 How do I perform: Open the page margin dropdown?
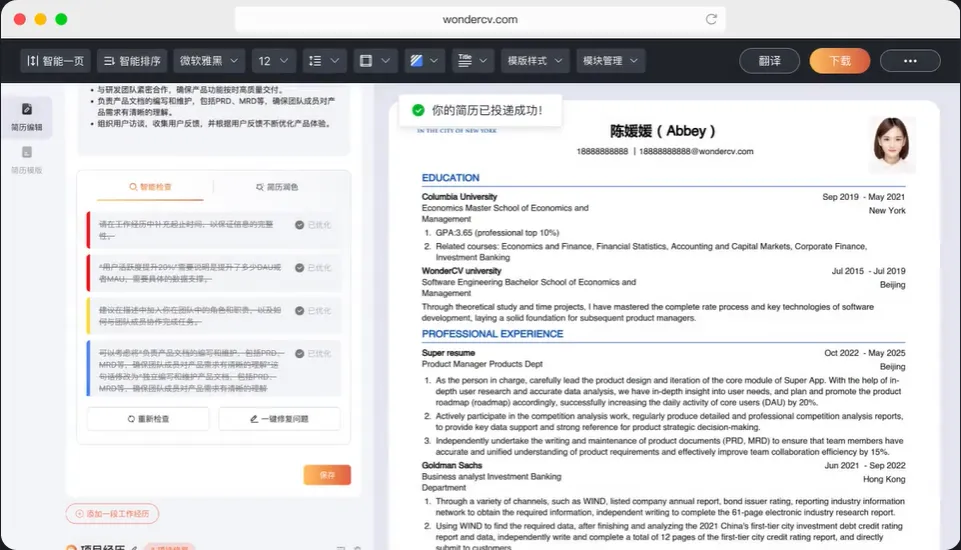tap(375, 61)
